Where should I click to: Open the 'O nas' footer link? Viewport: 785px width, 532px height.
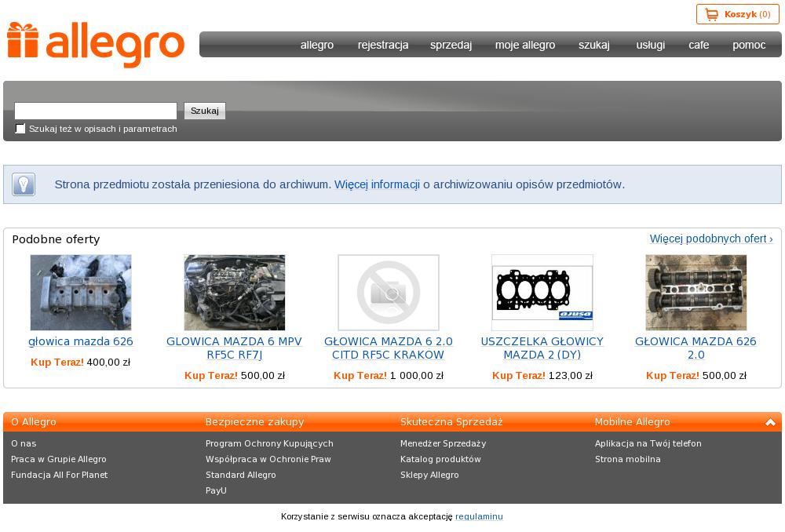pyautogui.click(x=24, y=443)
